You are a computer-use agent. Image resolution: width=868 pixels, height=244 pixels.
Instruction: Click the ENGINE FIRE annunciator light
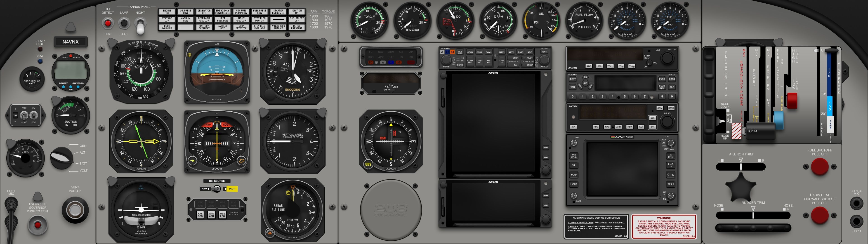167,12
